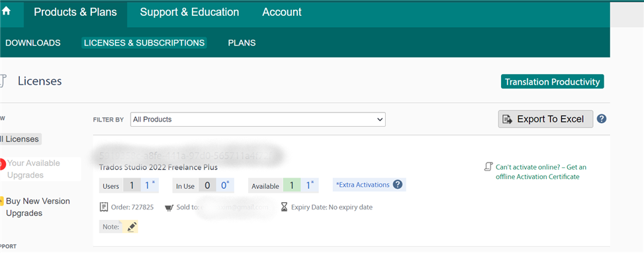The height and width of the screenshot is (253, 644).
Task: Open the Products & Plans tab
Action: 75,13
